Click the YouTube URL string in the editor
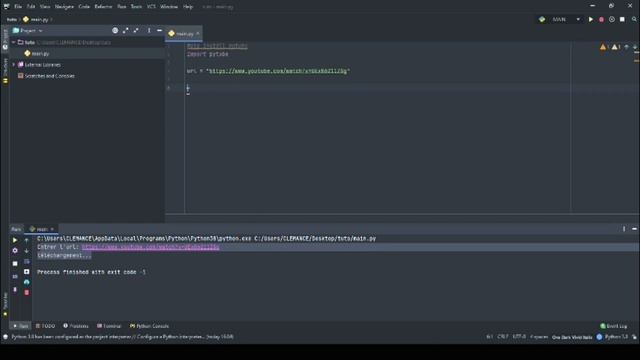Image resolution: width=640 pixels, height=360 pixels. tap(278, 71)
